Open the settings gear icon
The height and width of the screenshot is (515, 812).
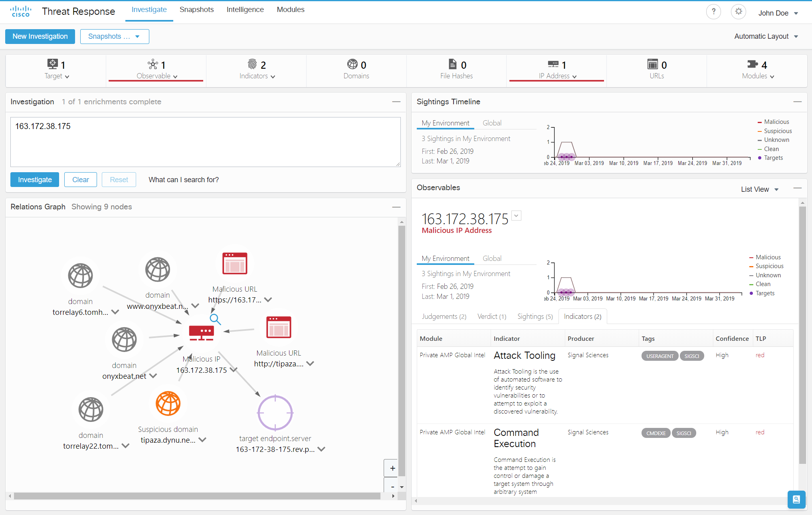(738, 12)
